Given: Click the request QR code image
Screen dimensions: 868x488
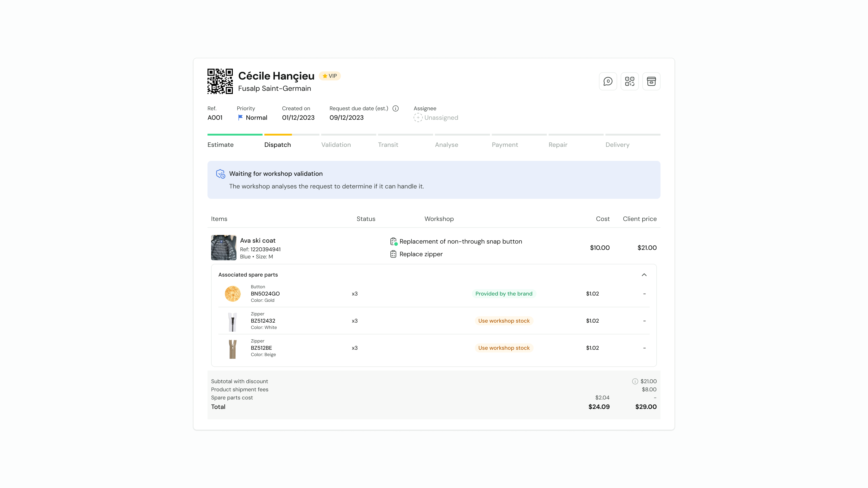Looking at the screenshot, I should (220, 81).
